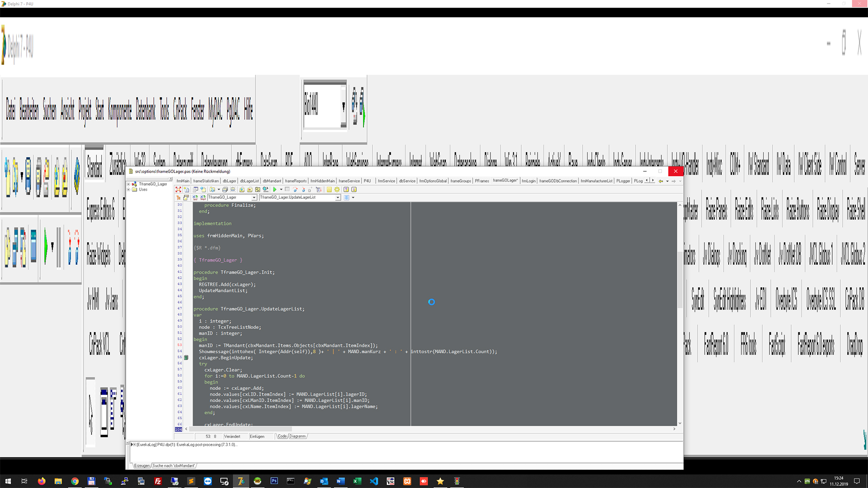Open the Hilfe menu in the Delphi main window
Image resolution: width=868 pixels, height=488 pixels.
click(x=248, y=109)
